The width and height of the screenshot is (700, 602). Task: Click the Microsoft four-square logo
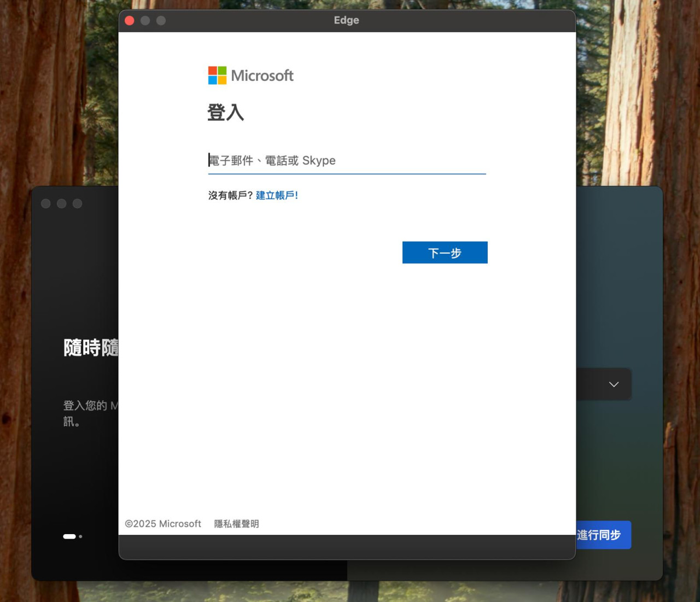(x=216, y=75)
